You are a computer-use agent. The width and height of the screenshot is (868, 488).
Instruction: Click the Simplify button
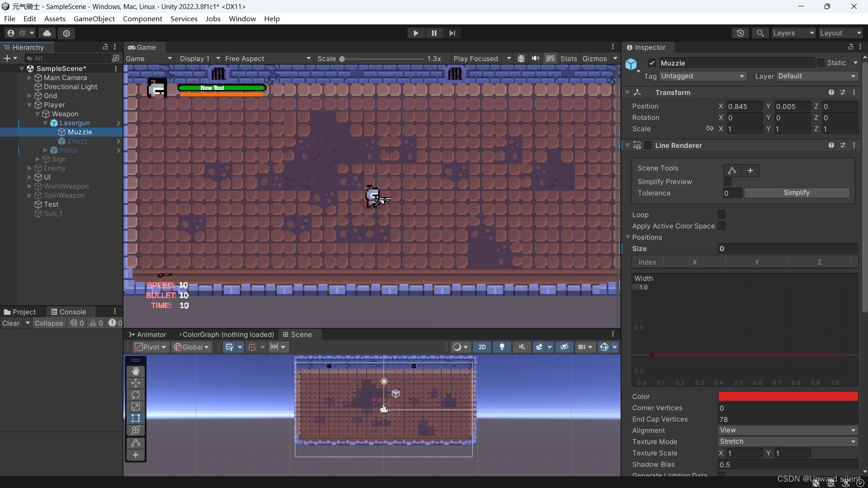click(x=796, y=193)
